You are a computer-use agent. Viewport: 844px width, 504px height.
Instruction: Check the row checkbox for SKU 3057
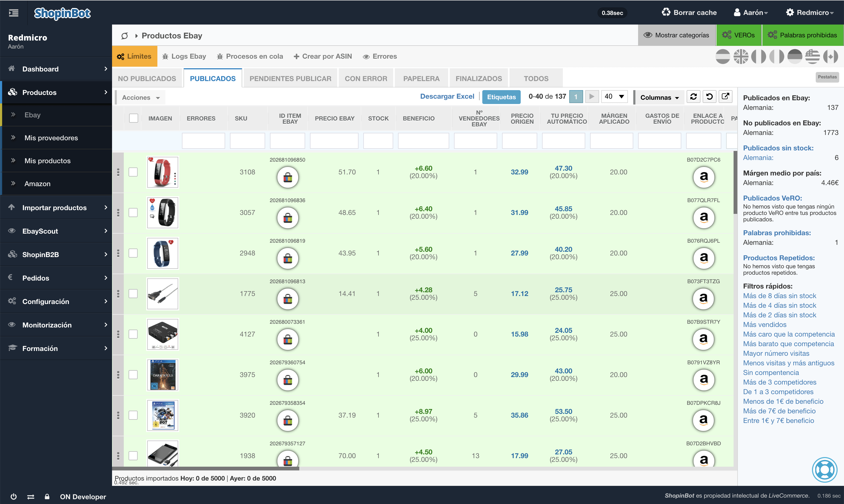click(133, 213)
